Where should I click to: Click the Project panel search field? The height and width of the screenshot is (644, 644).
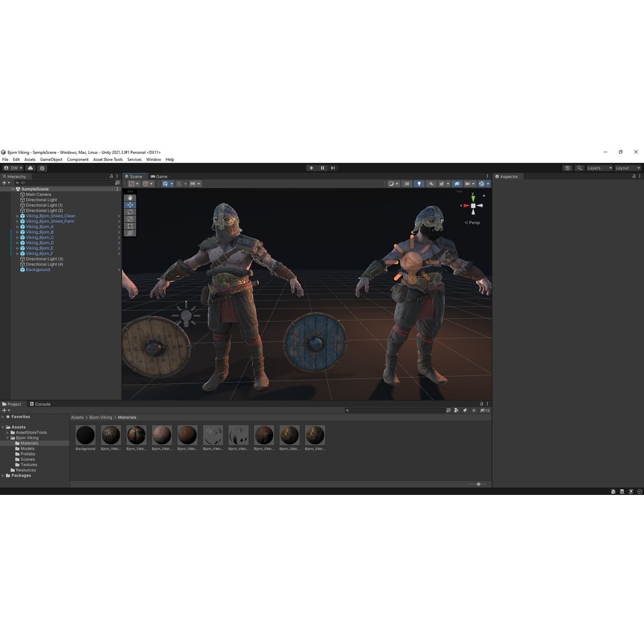point(394,410)
